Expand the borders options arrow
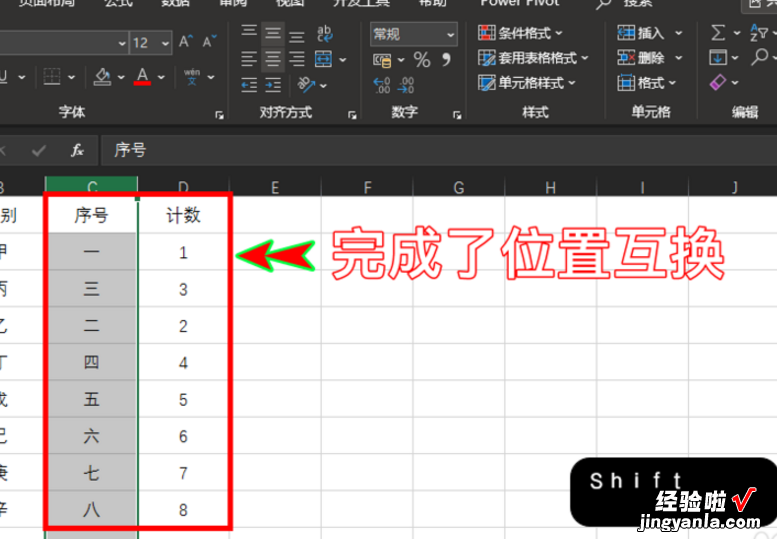The image size is (777, 539). (71, 77)
